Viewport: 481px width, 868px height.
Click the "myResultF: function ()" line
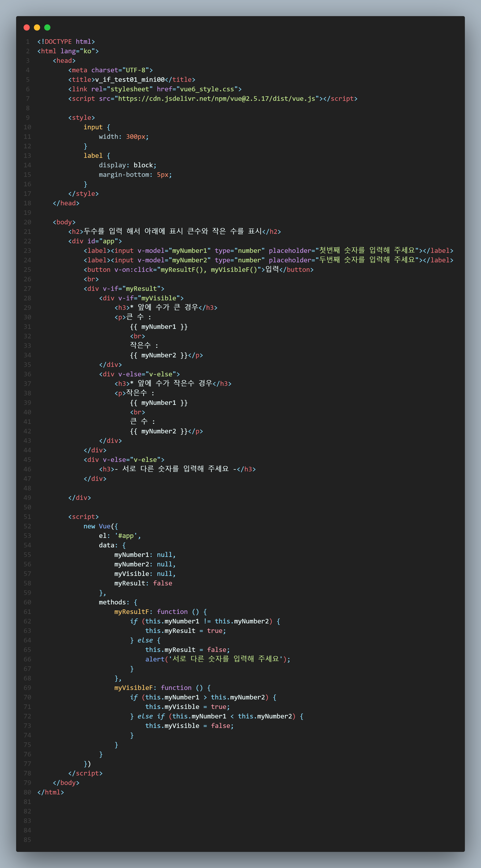(x=161, y=612)
